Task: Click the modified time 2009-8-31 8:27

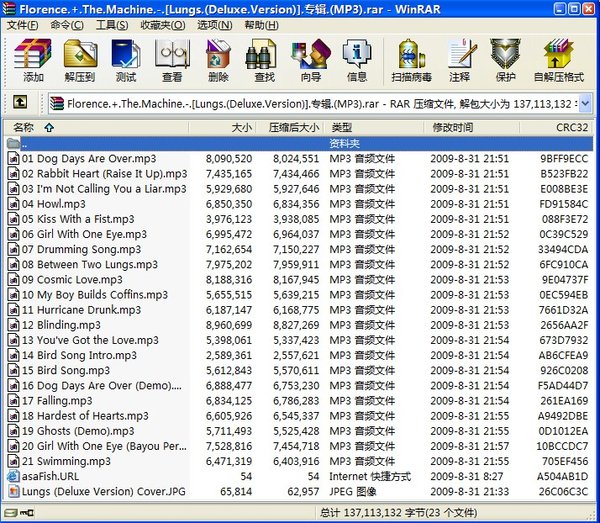Action: [469, 476]
